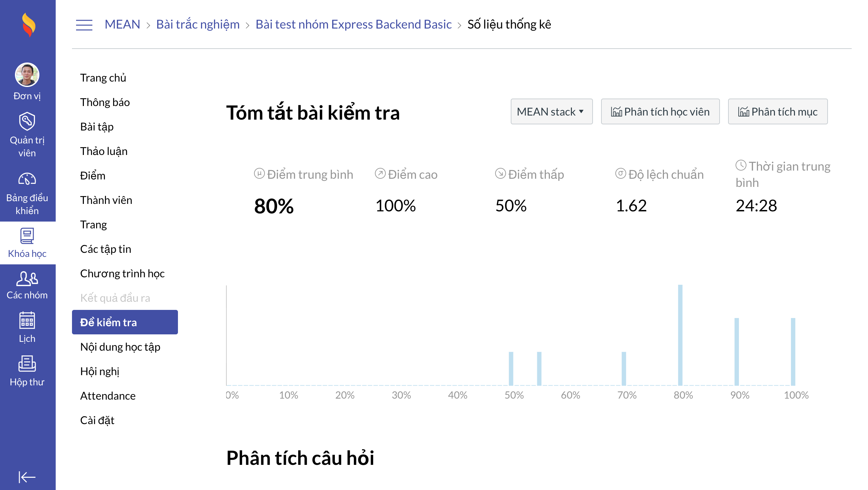This screenshot has height=490, width=868.
Task: Collapse the global navigation sidebar arrow
Action: [x=27, y=477]
